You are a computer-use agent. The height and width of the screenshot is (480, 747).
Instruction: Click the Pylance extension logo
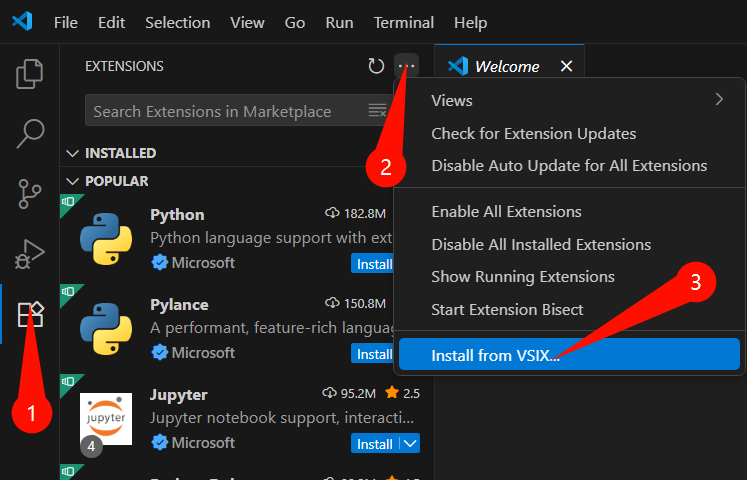pyautogui.click(x=106, y=329)
